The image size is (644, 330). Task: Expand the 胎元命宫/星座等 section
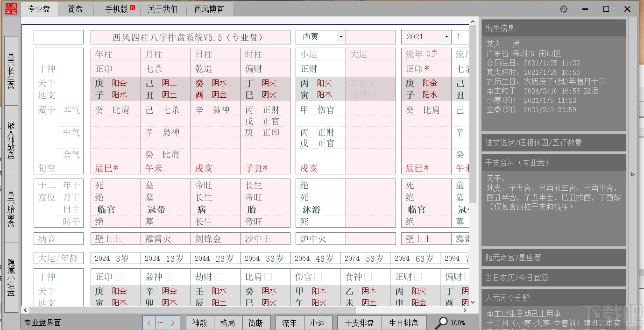point(553,258)
